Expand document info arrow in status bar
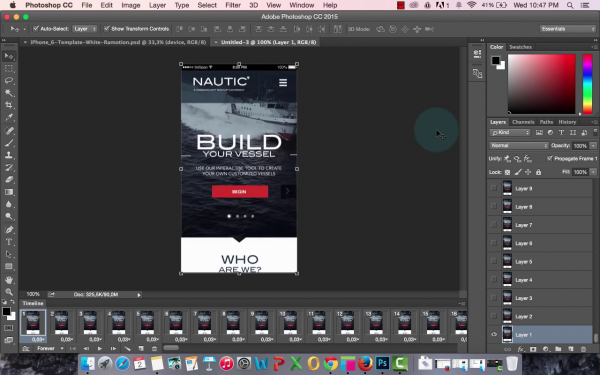Screen dimensions: 600x375 click(139, 295)
